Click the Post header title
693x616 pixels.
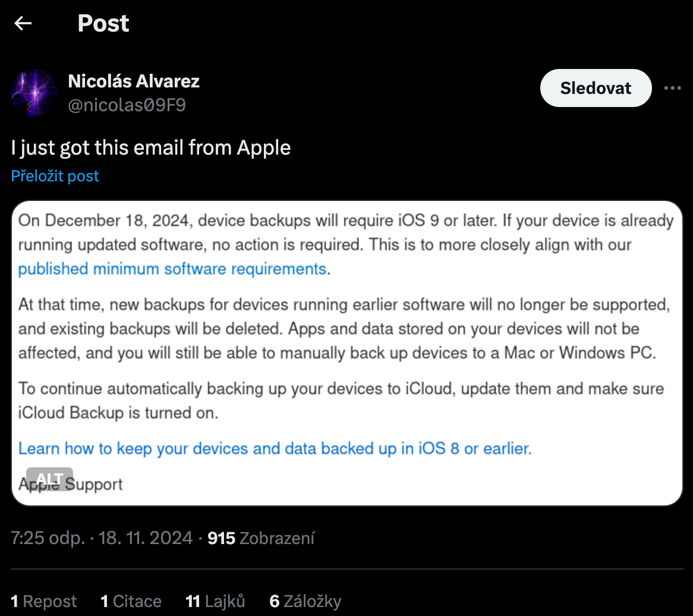click(x=103, y=23)
